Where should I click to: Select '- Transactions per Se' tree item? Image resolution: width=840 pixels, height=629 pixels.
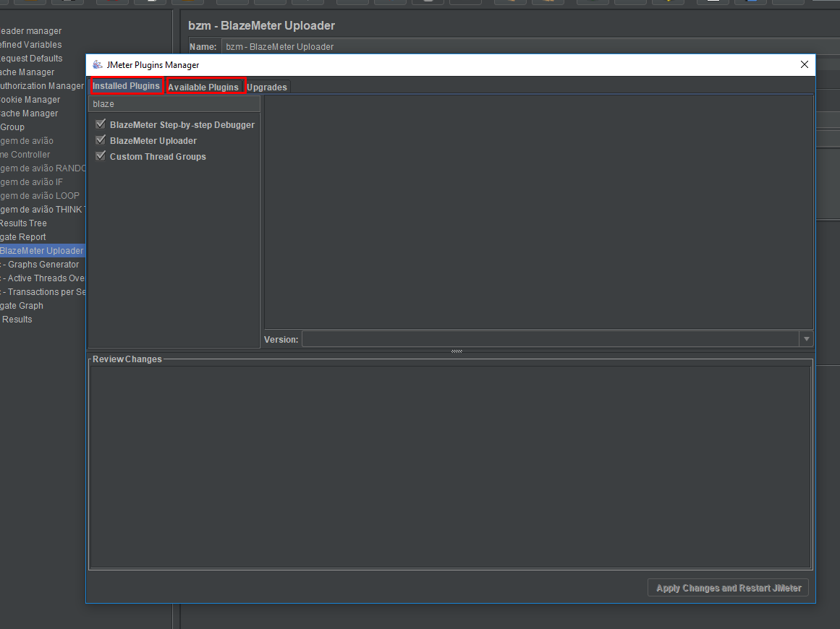point(43,292)
